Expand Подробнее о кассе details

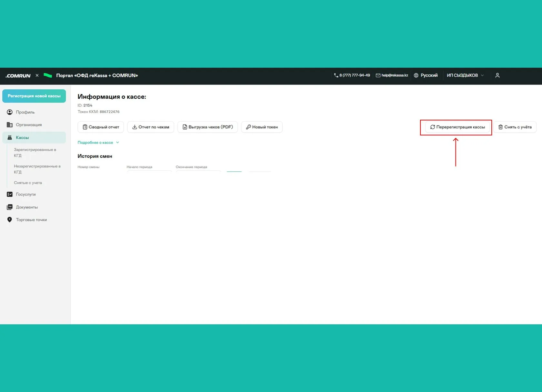[98, 142]
